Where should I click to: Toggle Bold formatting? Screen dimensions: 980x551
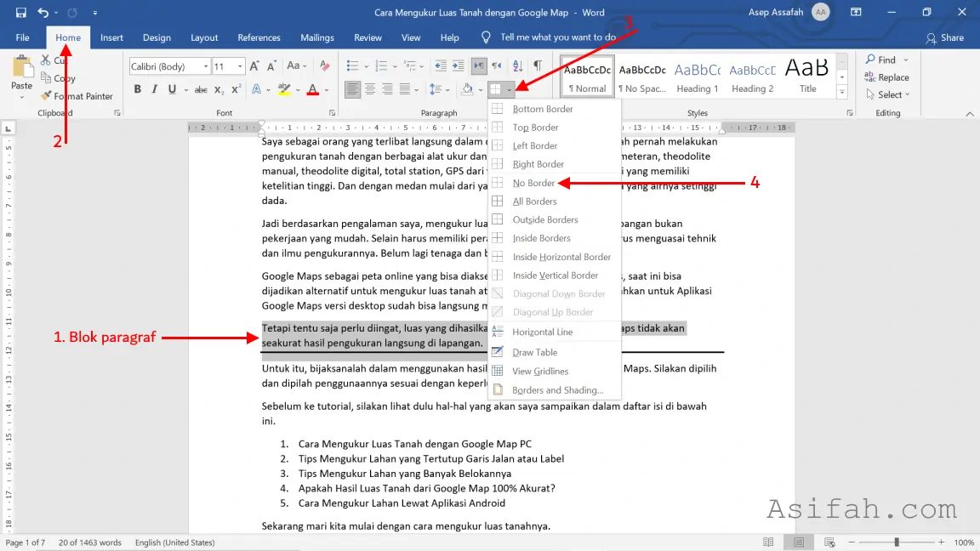pyautogui.click(x=138, y=90)
